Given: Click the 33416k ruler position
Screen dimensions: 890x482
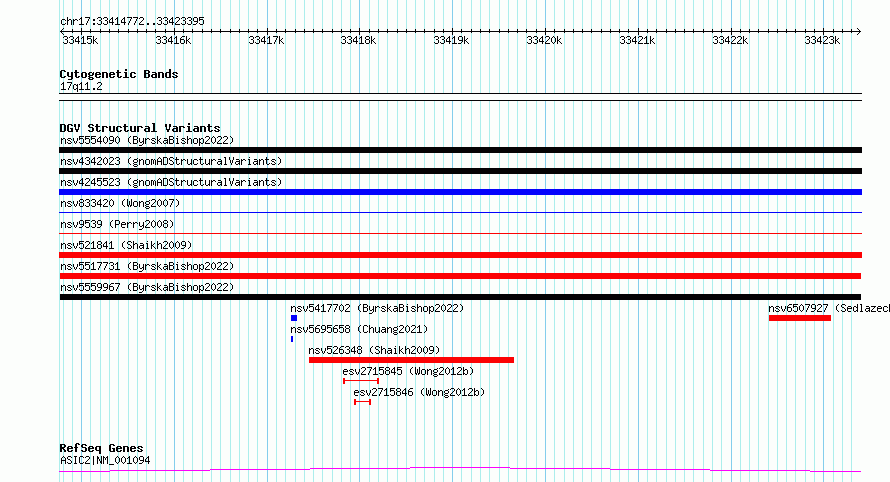Looking at the screenshot, I should pyautogui.click(x=173, y=40).
